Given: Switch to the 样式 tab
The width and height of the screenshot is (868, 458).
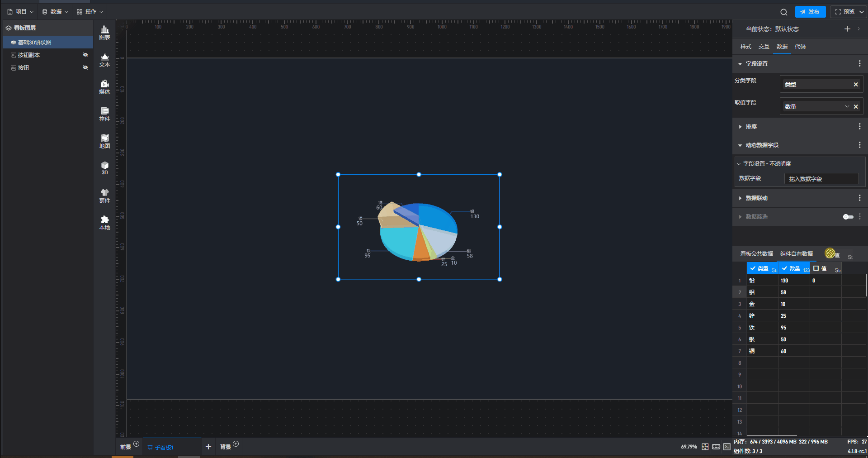Looking at the screenshot, I should (745, 47).
